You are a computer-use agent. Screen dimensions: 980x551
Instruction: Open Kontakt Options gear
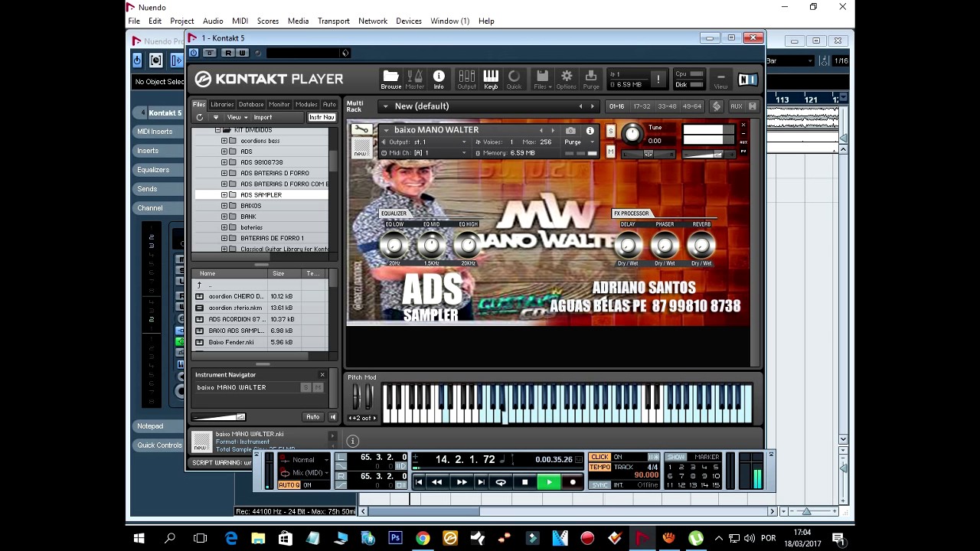(x=567, y=79)
